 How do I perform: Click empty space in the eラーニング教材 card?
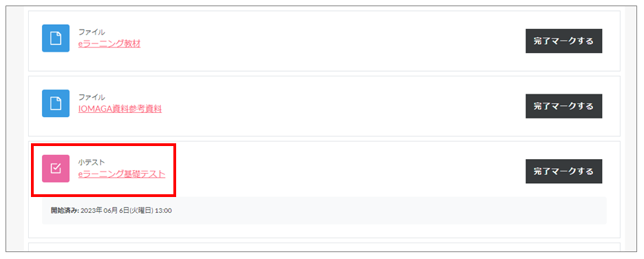coord(329,41)
